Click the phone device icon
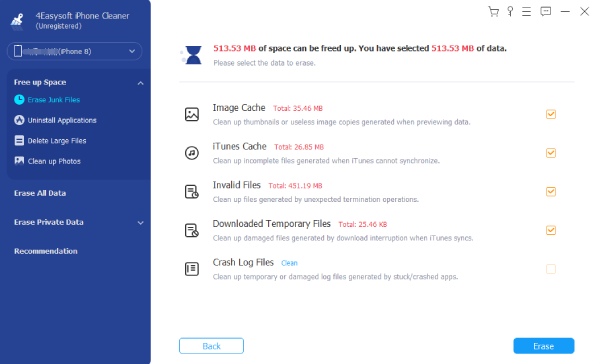Image resolution: width=600 pixels, height=364 pixels. [18, 51]
